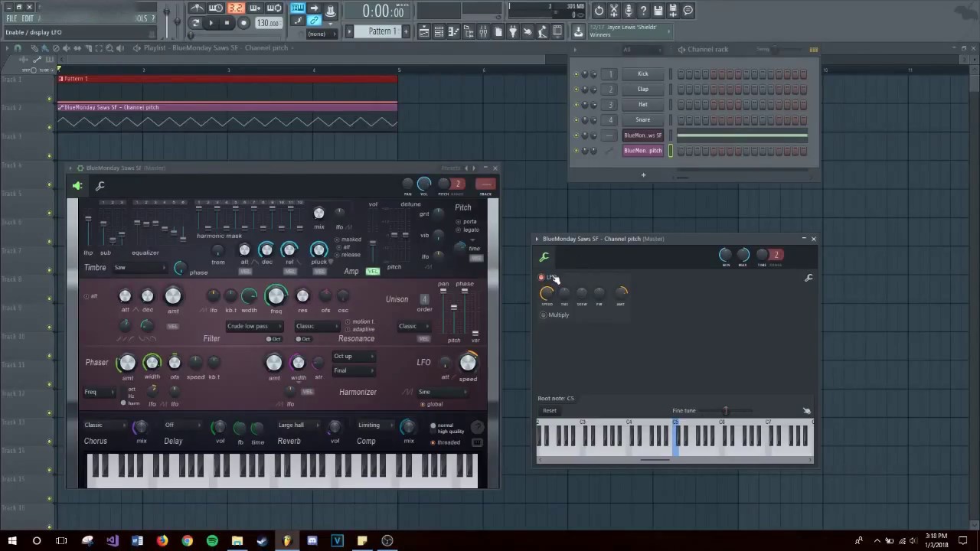Click the speaker icon in BlueMonday Saws SF plugin
Image resolution: width=980 pixels, height=551 pixels.
coord(77,186)
